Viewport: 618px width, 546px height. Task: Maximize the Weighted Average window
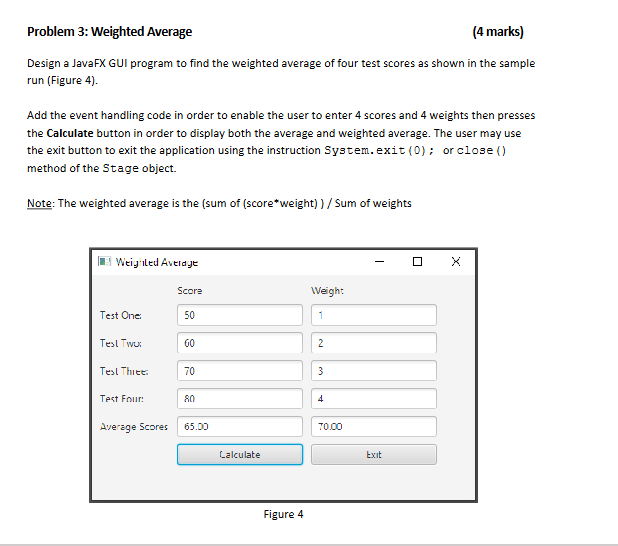click(x=417, y=261)
